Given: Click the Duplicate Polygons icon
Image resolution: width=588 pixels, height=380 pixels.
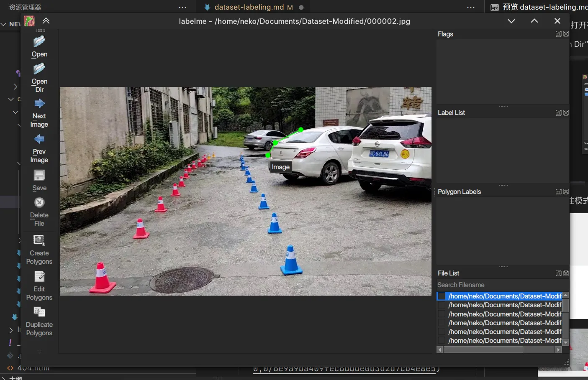Looking at the screenshot, I should (x=39, y=312).
